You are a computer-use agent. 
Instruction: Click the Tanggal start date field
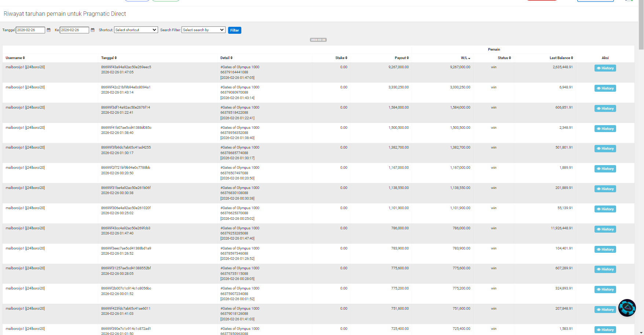click(x=30, y=30)
